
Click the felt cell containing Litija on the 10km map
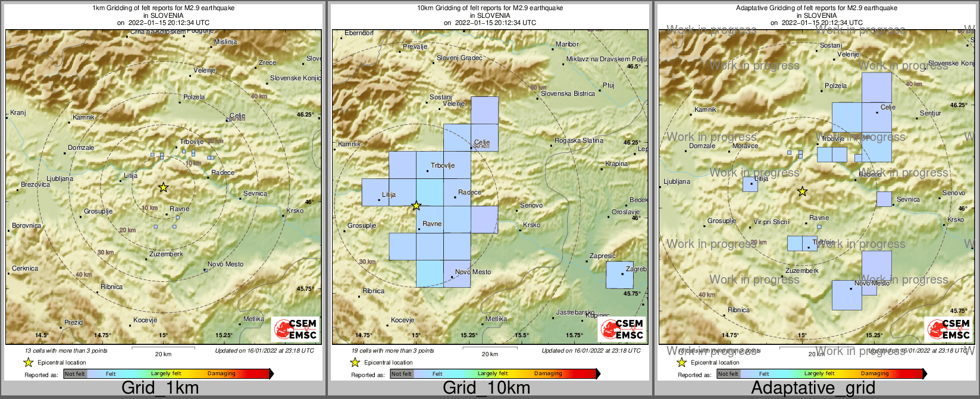pyautogui.click(x=375, y=192)
